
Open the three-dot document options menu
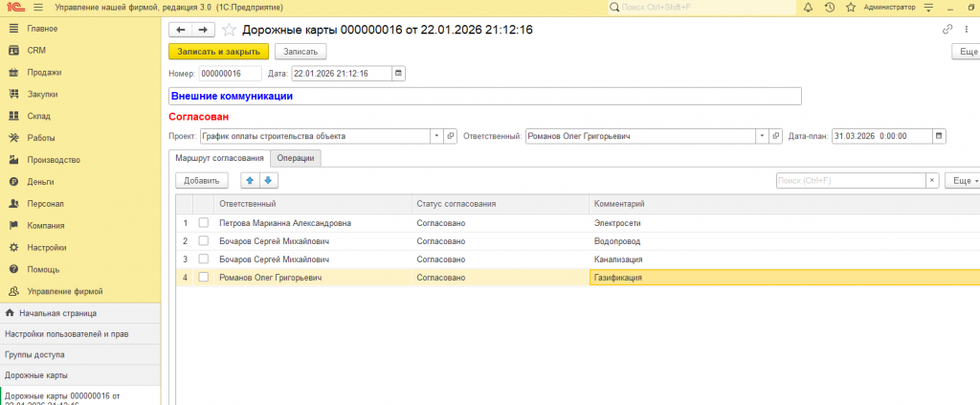967,30
